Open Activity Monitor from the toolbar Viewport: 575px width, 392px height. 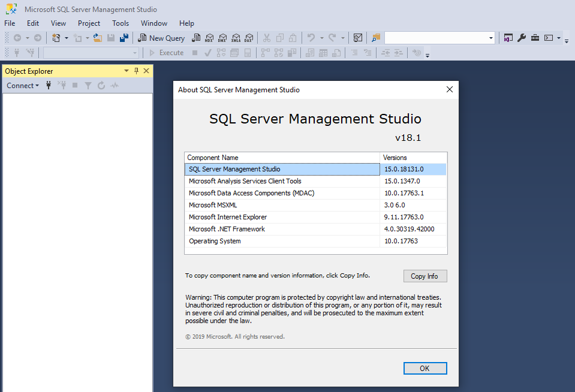[x=358, y=37]
